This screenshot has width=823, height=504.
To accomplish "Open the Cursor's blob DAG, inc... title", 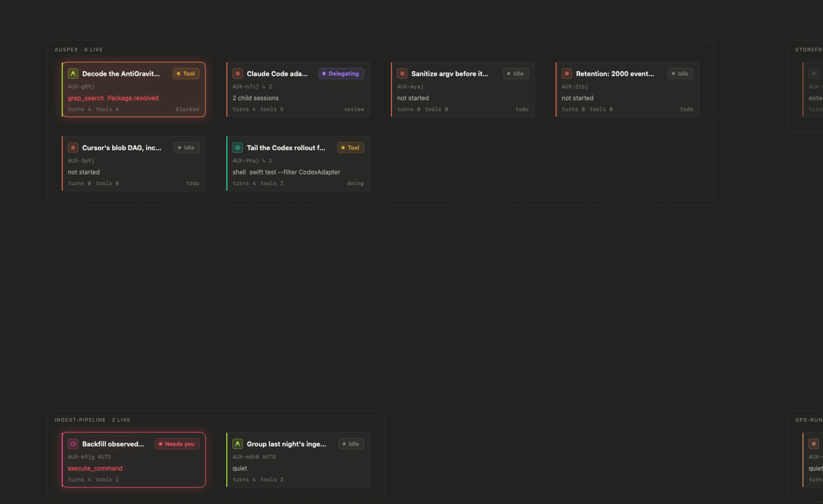I will 122,148.
